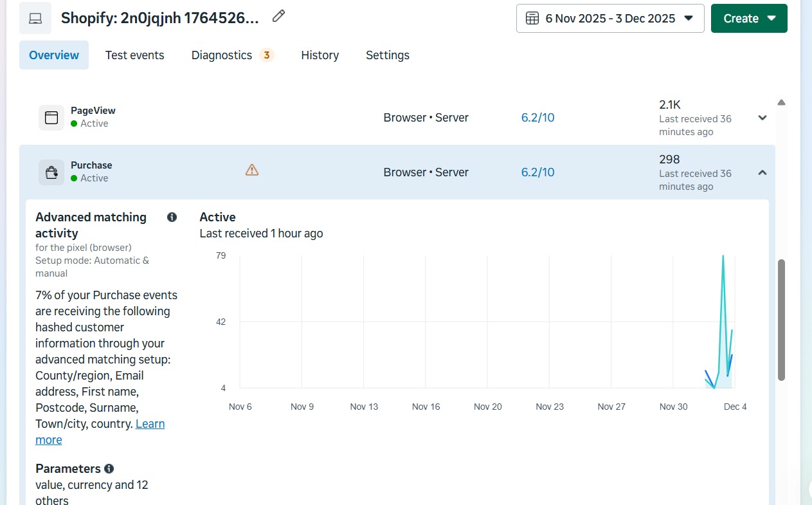This screenshot has width=812, height=505.
Task: Click the PageView 6.2/10 quality score
Action: point(537,118)
